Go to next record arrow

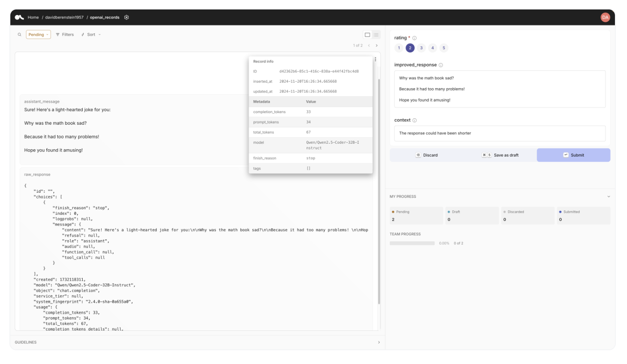[x=377, y=46]
